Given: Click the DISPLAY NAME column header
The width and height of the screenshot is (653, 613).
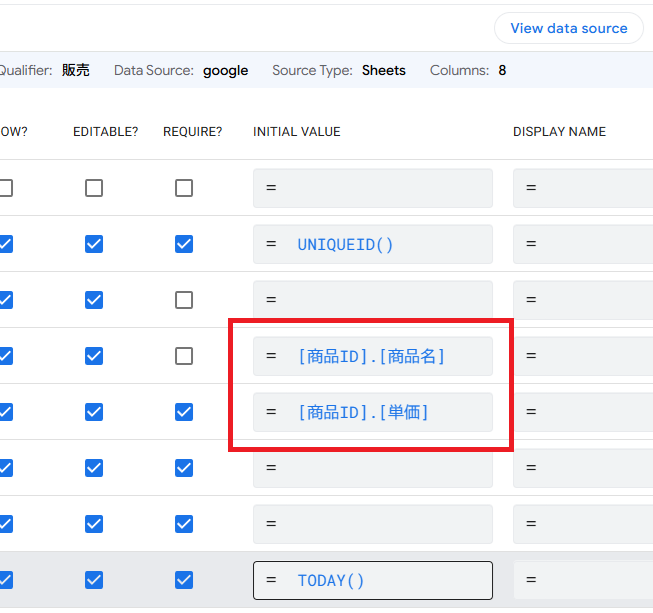Looking at the screenshot, I should [x=559, y=132].
